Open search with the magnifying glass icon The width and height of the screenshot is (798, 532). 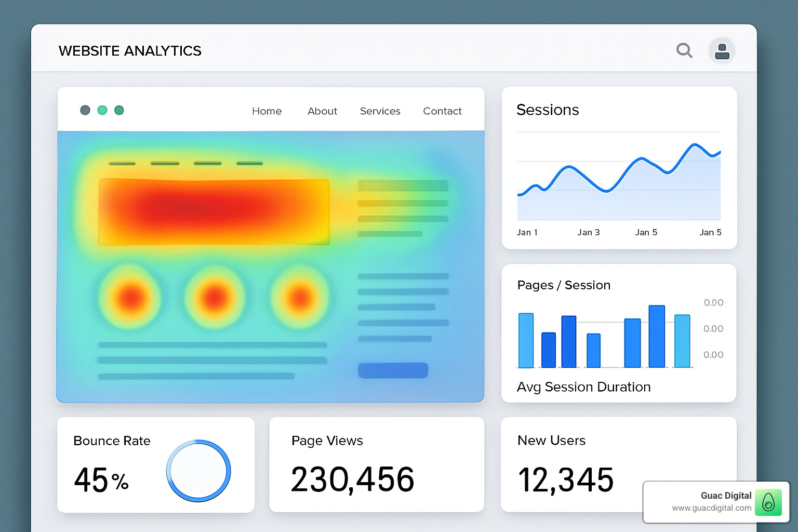point(684,50)
